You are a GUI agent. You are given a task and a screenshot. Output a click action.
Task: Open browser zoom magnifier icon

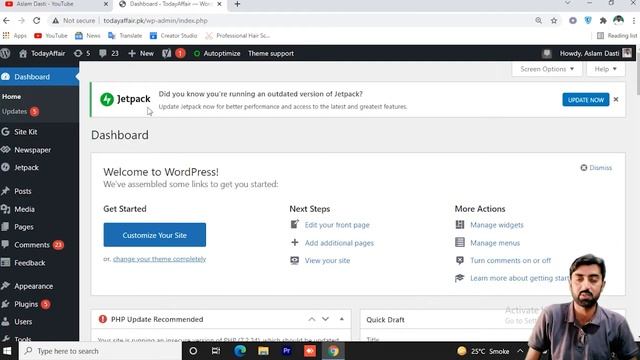click(x=538, y=20)
